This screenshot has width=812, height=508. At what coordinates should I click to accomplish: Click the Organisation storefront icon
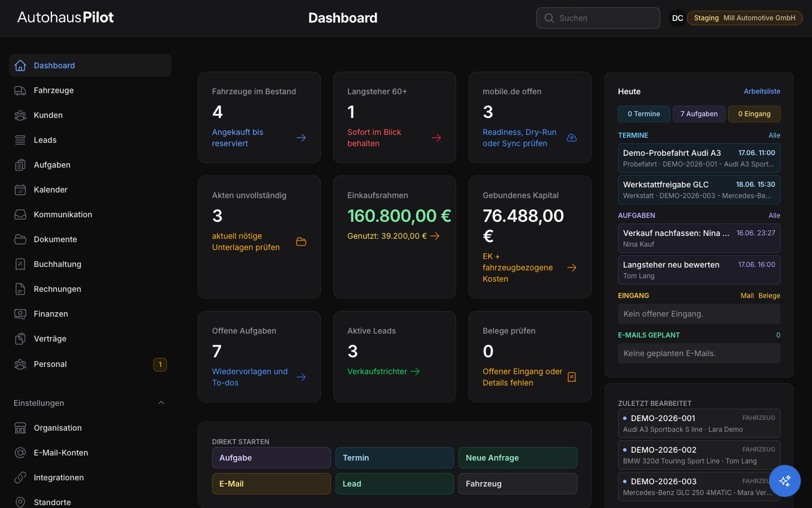(20, 428)
